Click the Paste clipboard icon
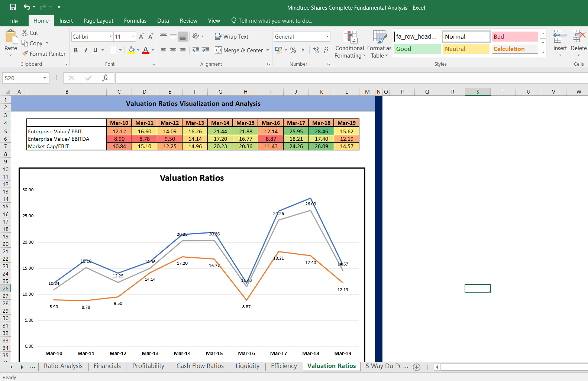 11,37
